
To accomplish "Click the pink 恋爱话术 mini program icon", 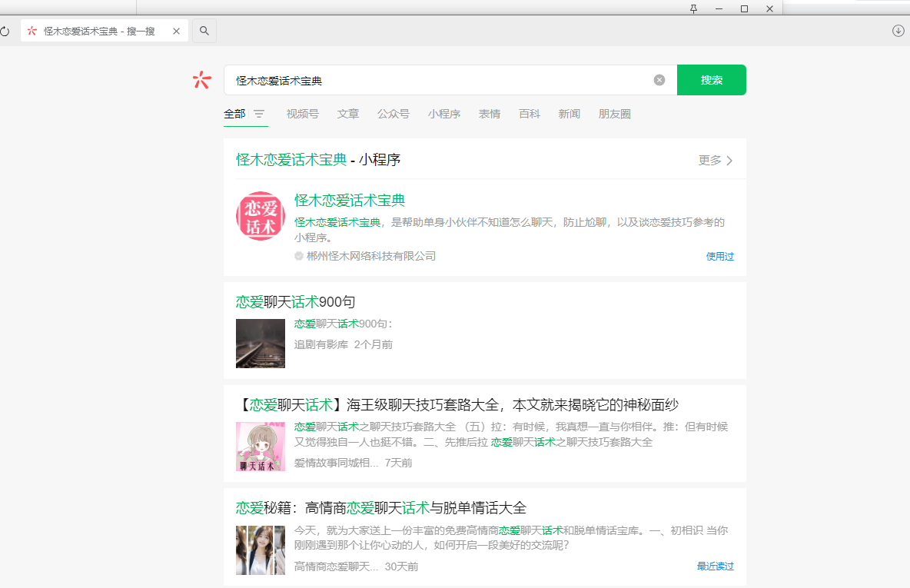I will tap(261, 216).
